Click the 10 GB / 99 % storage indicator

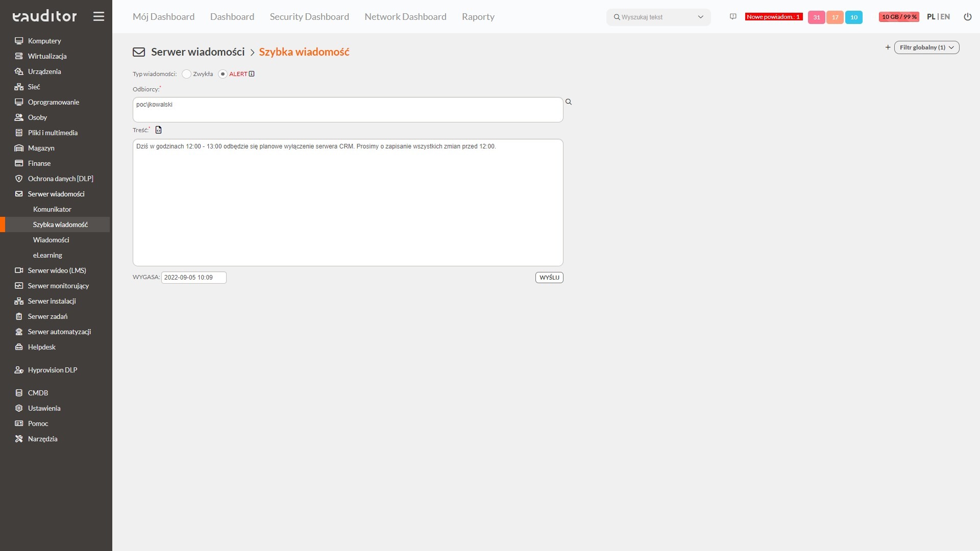click(899, 17)
